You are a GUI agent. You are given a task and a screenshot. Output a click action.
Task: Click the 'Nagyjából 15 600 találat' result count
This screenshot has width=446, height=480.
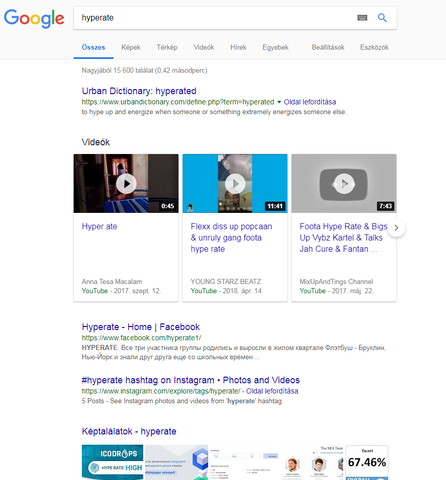point(144,70)
